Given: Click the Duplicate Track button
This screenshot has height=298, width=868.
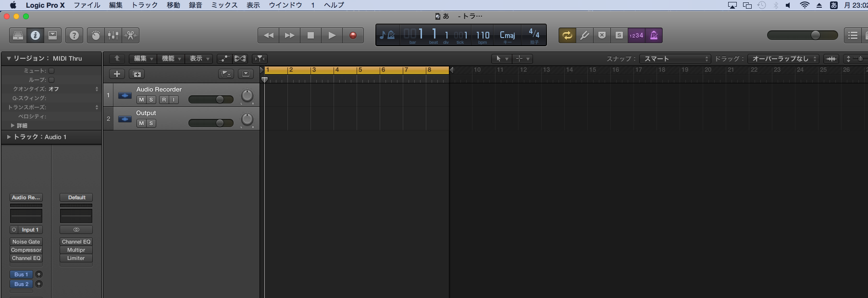Looking at the screenshot, I should pyautogui.click(x=137, y=74).
